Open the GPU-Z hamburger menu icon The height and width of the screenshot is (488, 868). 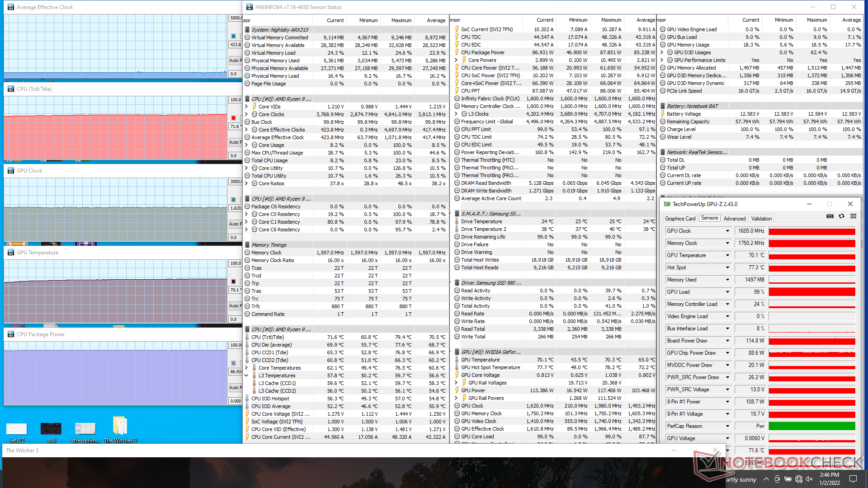(x=853, y=216)
